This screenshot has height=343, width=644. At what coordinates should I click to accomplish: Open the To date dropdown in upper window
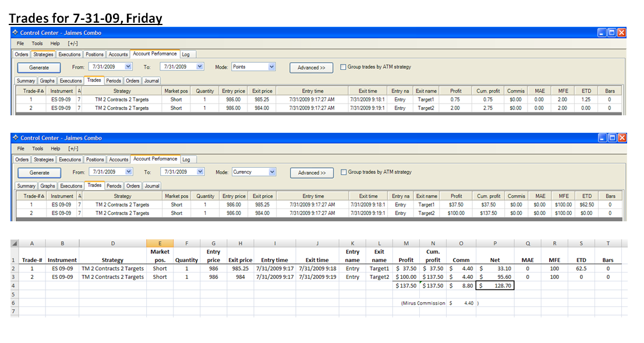(x=200, y=66)
